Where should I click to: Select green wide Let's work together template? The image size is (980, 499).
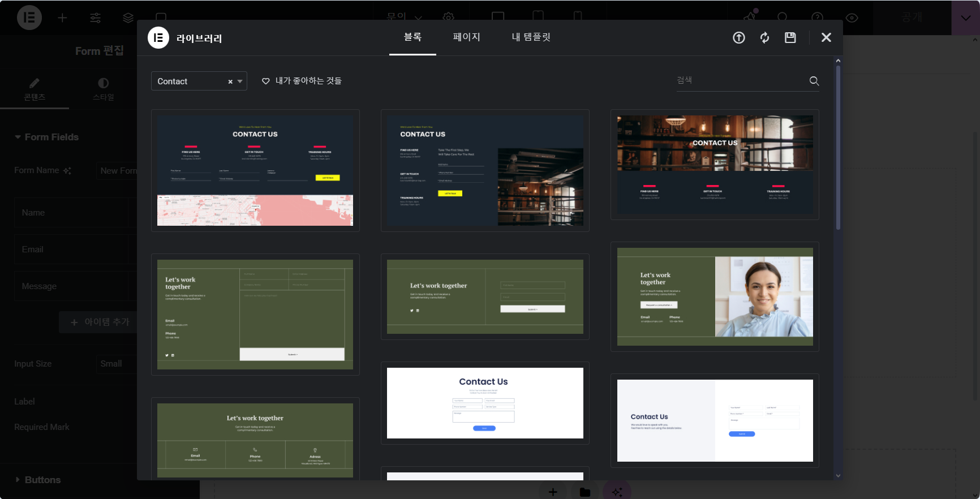coord(485,296)
